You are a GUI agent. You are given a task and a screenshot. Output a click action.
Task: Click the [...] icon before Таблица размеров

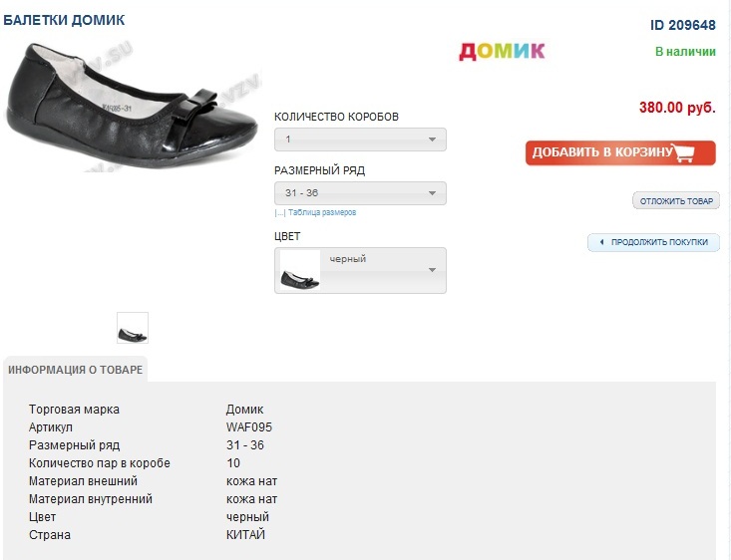tap(280, 213)
